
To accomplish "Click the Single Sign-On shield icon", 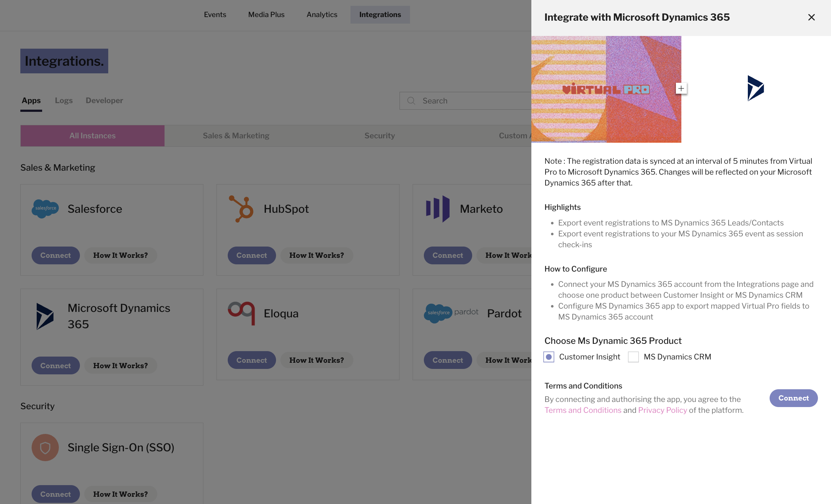I will 45,447.
